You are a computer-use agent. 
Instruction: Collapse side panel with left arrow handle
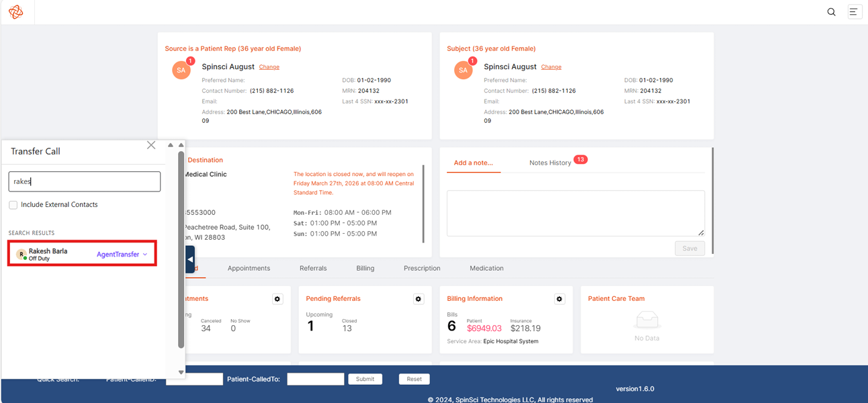(190, 259)
